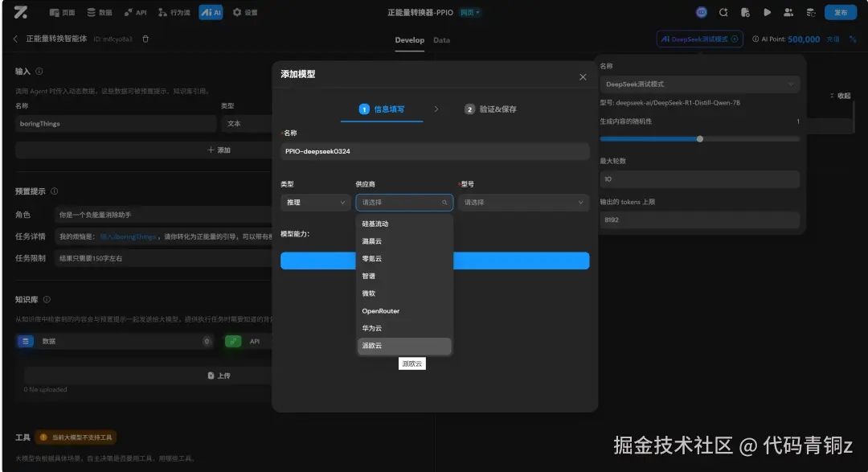Click the 名称 field containing PPIO-deepseek0324
Screen dimensions: 868x472
click(x=435, y=151)
